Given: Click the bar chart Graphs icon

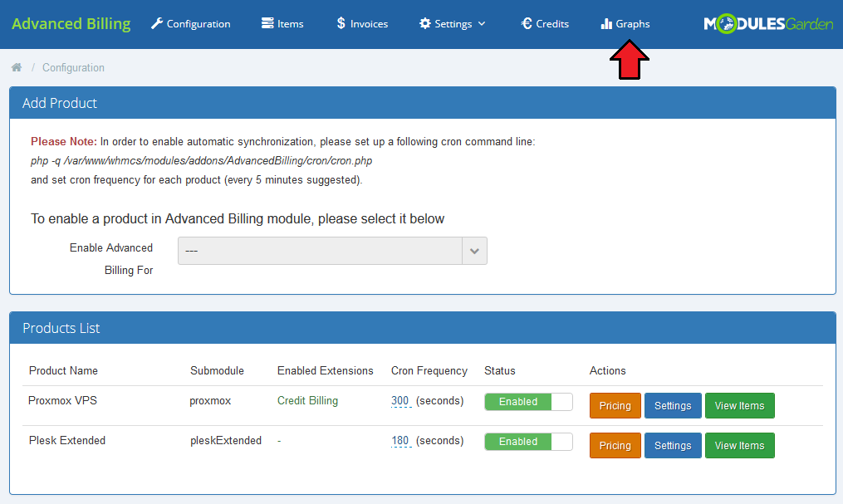Looking at the screenshot, I should pos(606,23).
